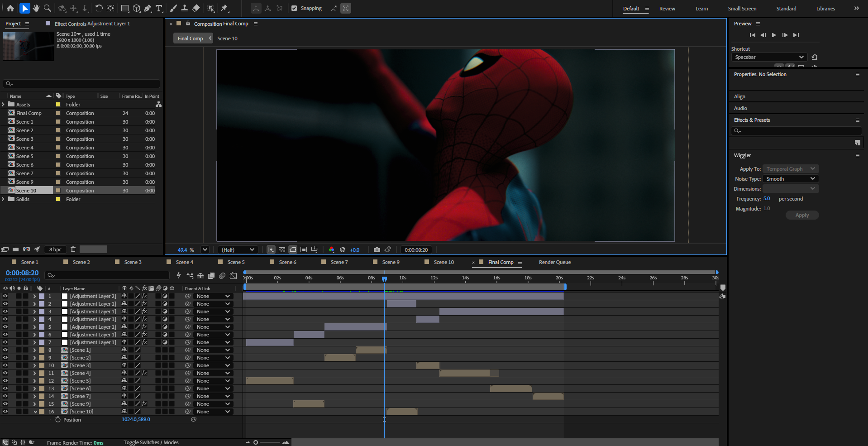Select the Roto Brush tool
868x446 pixels.
click(x=211, y=8)
